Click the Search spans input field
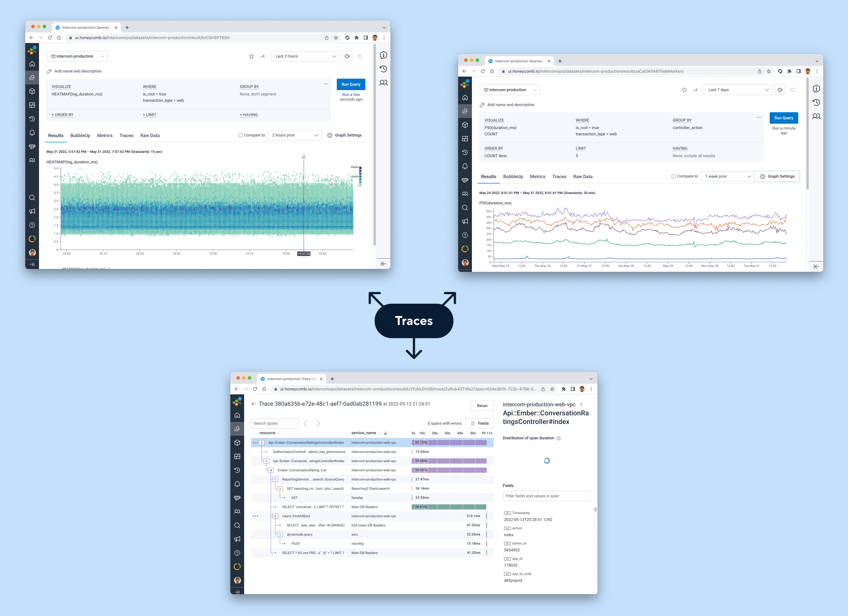This screenshot has width=848, height=616. (274, 423)
